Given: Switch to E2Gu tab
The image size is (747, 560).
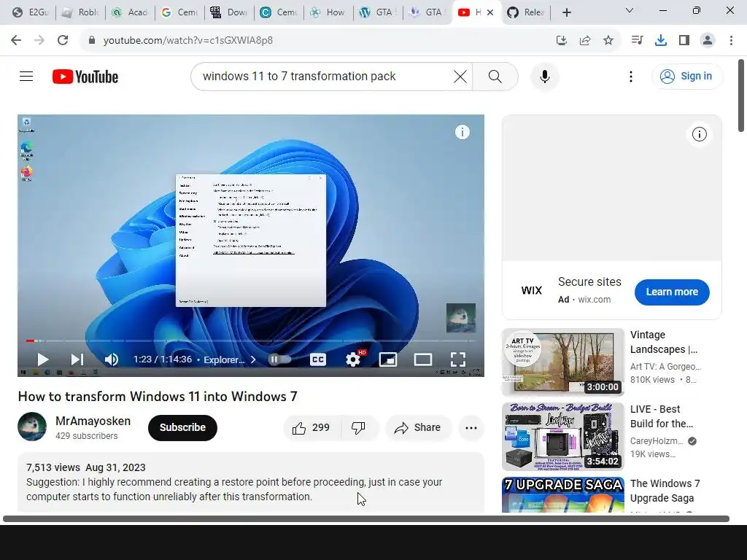Looking at the screenshot, I should [30, 12].
